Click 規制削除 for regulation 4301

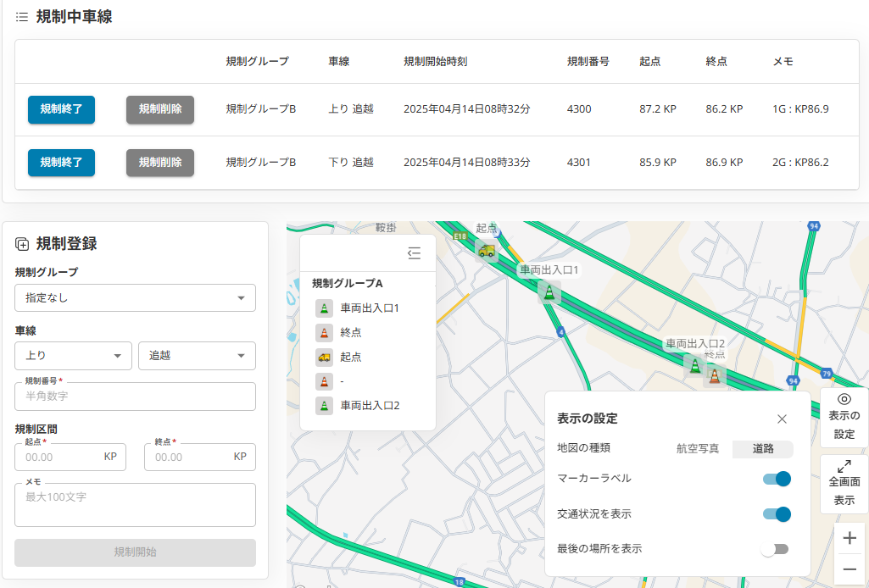pyautogui.click(x=160, y=163)
